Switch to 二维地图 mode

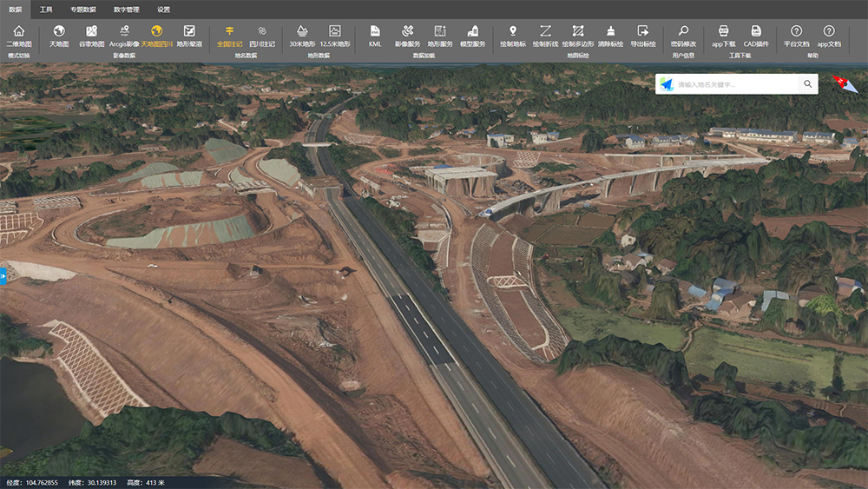coord(18,36)
